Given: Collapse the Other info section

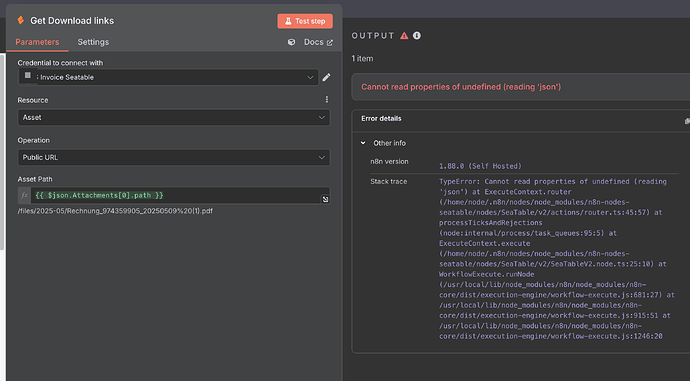Looking at the screenshot, I should 363,143.
